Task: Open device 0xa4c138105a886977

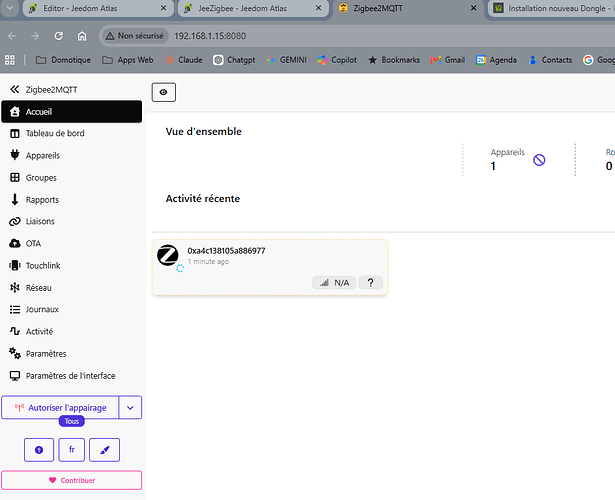Action: click(x=226, y=251)
